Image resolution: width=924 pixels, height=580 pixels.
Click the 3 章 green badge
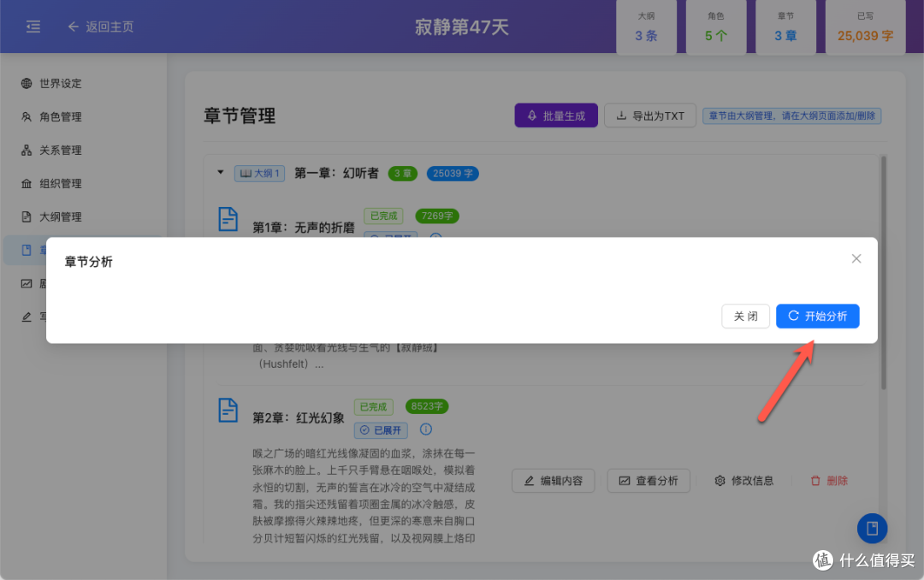(402, 174)
